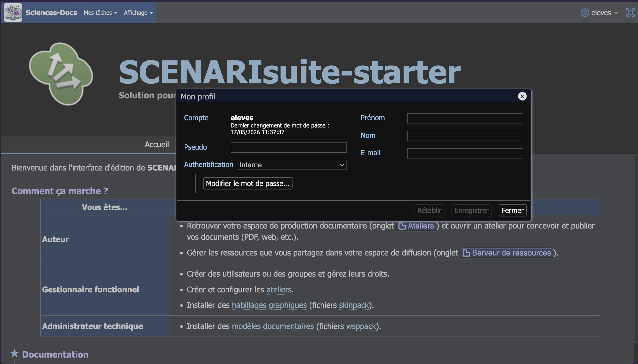638x364 pixels.
Task: Click the Documentation star icon
Action: tap(14, 353)
